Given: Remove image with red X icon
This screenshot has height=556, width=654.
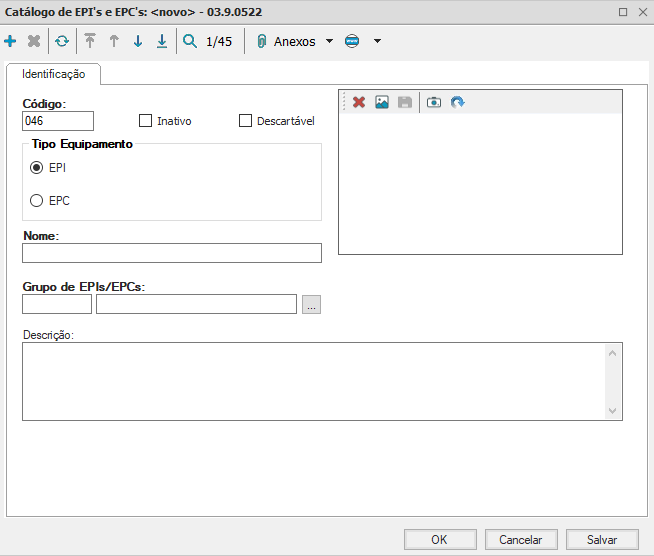Looking at the screenshot, I should [x=359, y=102].
